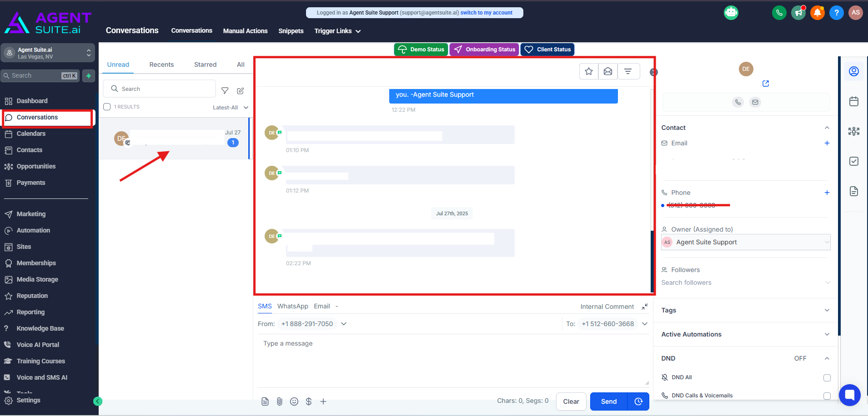868x416 pixels.
Task: Open the orange notifications bell
Action: (818, 13)
